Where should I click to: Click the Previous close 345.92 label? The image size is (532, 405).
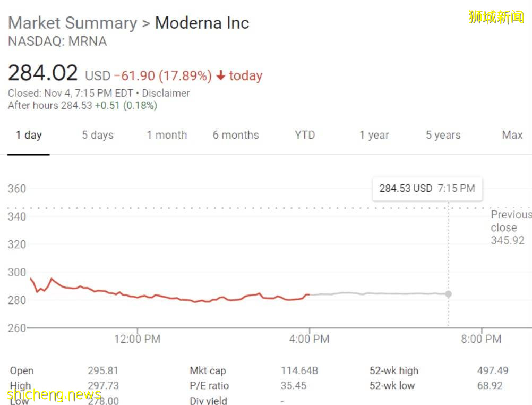pyautogui.click(x=510, y=228)
